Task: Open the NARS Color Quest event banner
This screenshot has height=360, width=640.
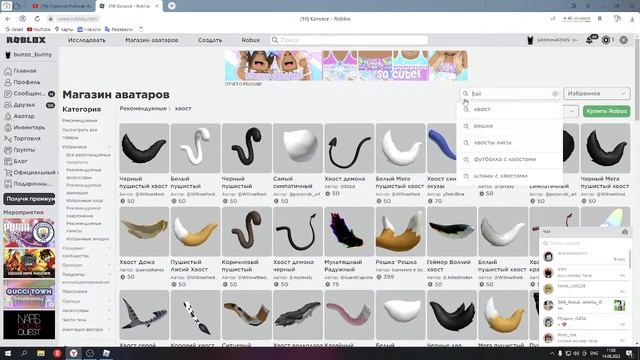Action: pos(29,325)
